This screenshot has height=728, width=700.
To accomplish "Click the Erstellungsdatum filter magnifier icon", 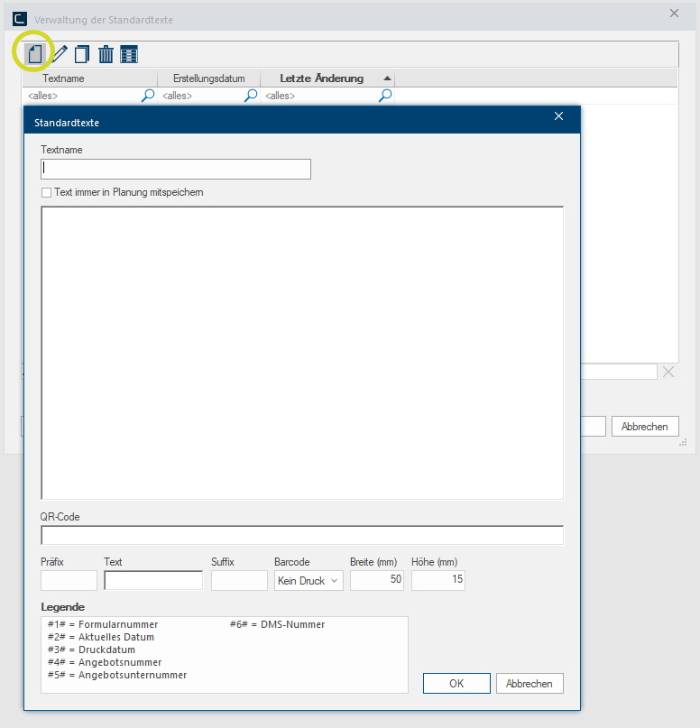I will click(x=251, y=95).
